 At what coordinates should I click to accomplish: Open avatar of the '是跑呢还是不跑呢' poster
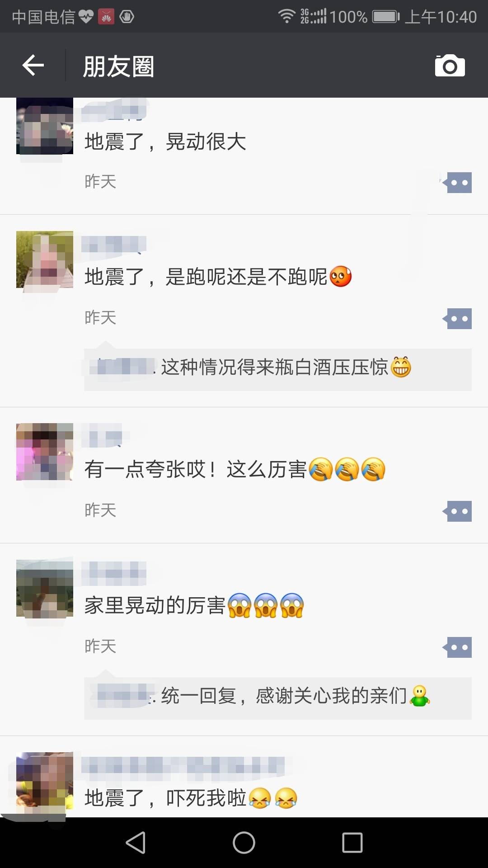45,259
